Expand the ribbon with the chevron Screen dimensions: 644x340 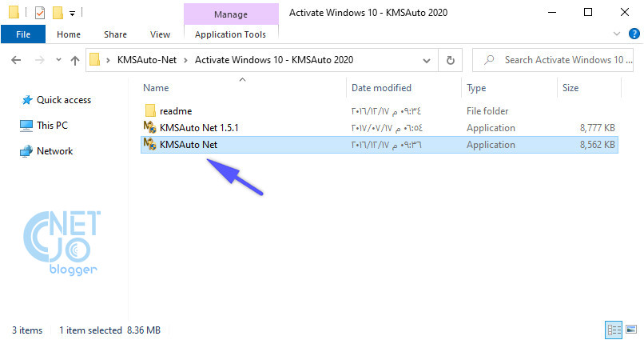(617, 34)
